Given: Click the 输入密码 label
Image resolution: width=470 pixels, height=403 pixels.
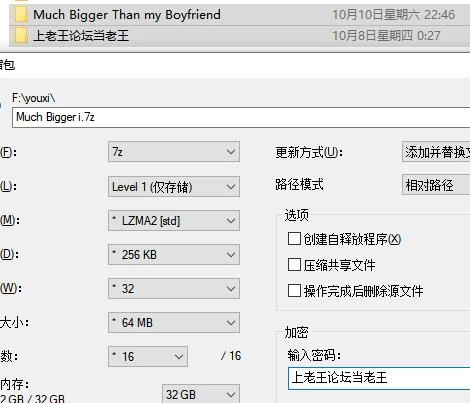Looking at the screenshot, I should tap(314, 355).
